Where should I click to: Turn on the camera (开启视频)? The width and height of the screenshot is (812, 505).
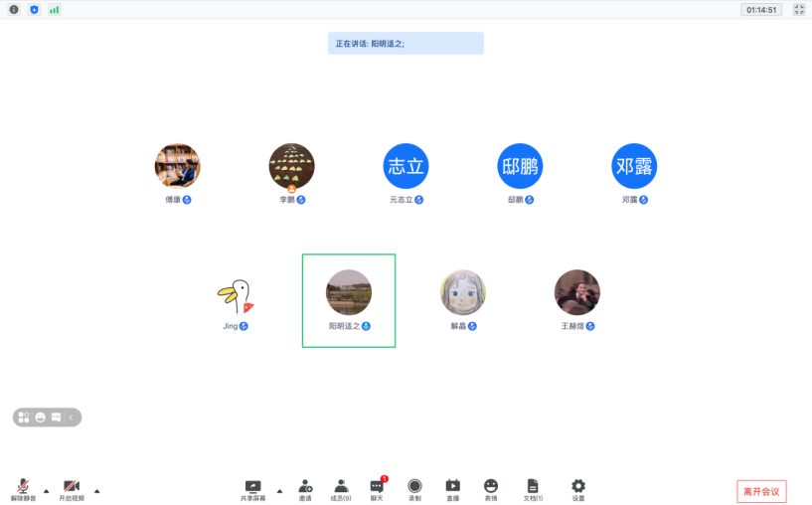[72, 487]
